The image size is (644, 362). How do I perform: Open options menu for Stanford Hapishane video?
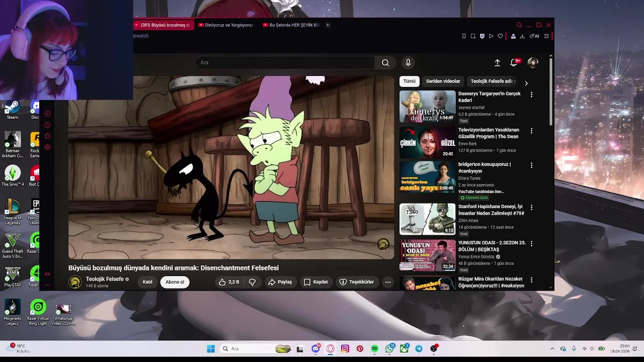coord(531,207)
